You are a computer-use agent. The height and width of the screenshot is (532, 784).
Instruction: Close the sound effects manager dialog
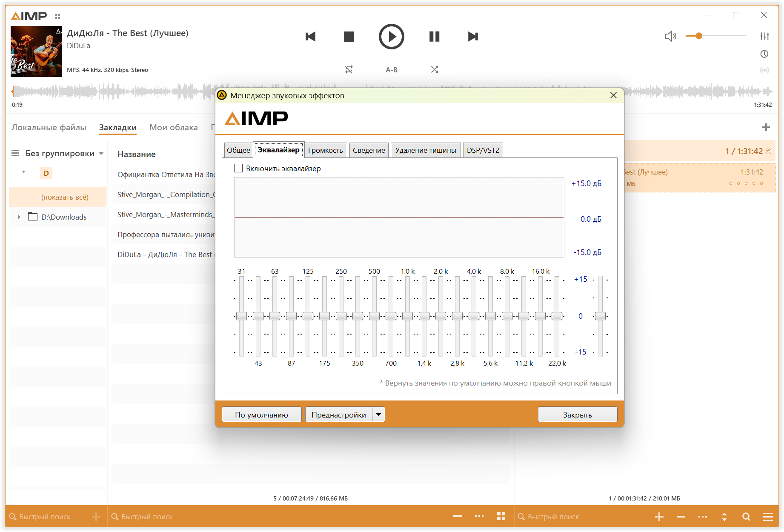(x=613, y=95)
